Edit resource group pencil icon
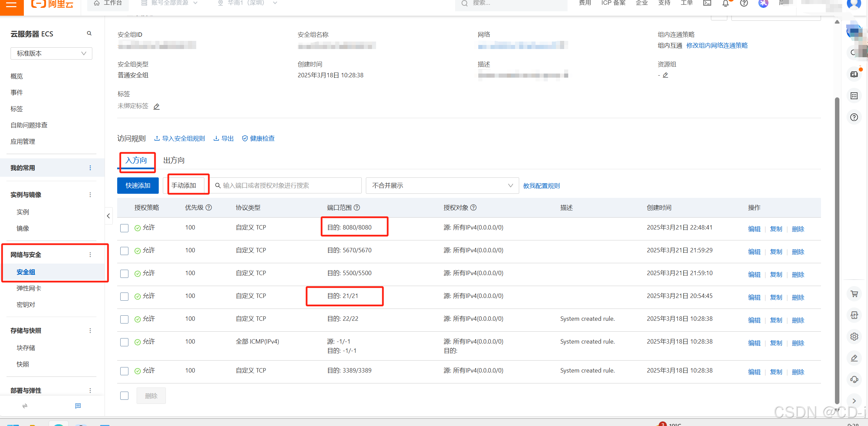This screenshot has height=426, width=868. 665,75
